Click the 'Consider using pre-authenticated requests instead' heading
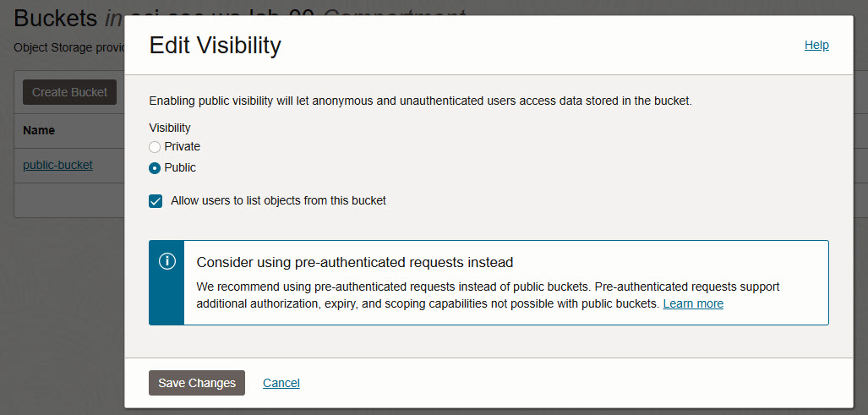Screen dimensions: 868x415 pos(355,262)
